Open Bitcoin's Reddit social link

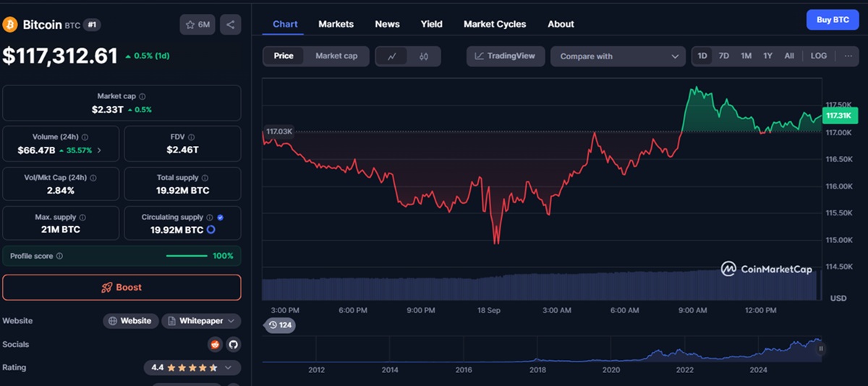(214, 344)
